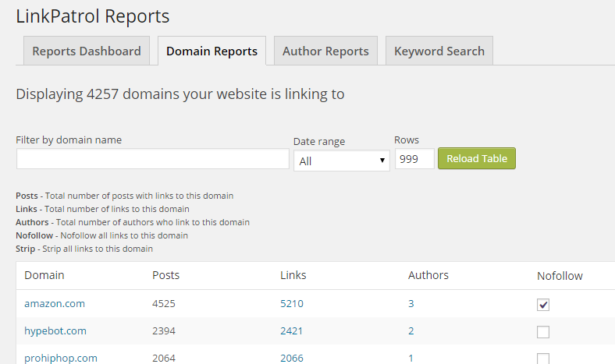The width and height of the screenshot is (615, 364).
Task: Select the 2064 posts value for prohiphop.com
Action: point(164,358)
